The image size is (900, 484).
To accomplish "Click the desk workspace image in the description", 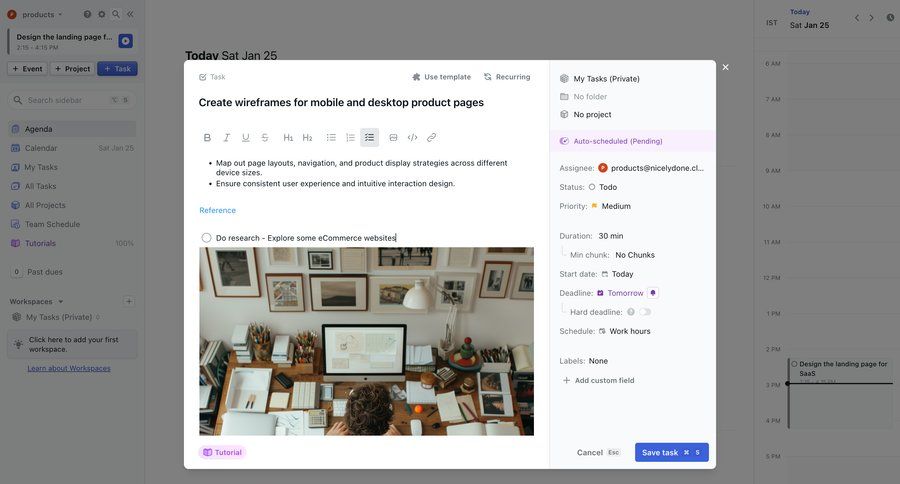I will (366, 341).
